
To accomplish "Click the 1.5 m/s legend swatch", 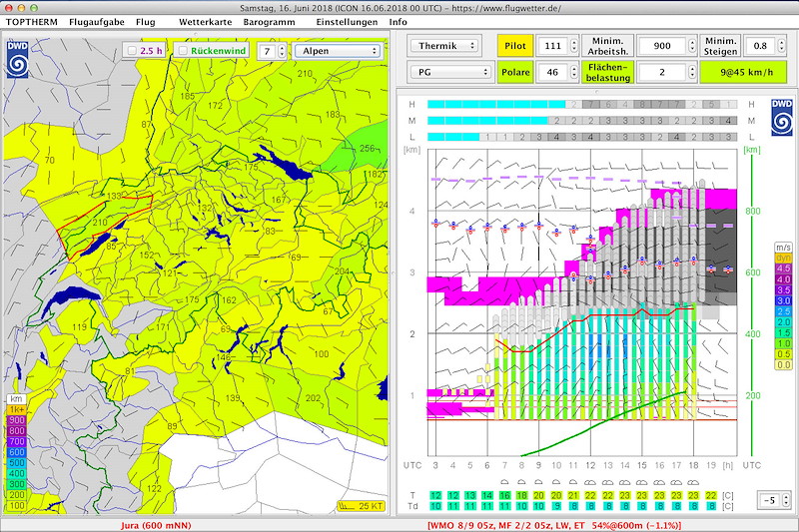I will pyautogui.click(x=783, y=332).
